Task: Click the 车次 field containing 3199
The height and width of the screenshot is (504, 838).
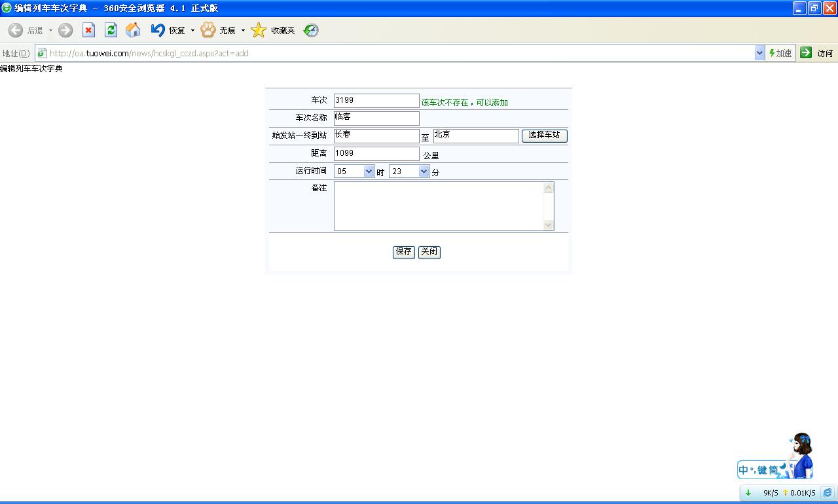Action: (x=376, y=101)
